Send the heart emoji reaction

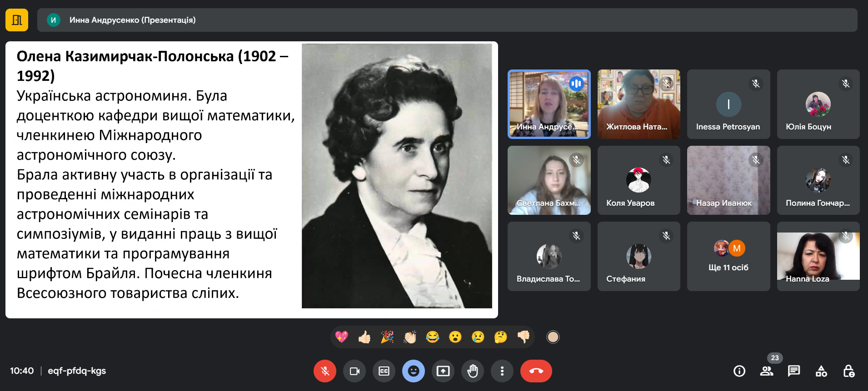[x=341, y=337]
